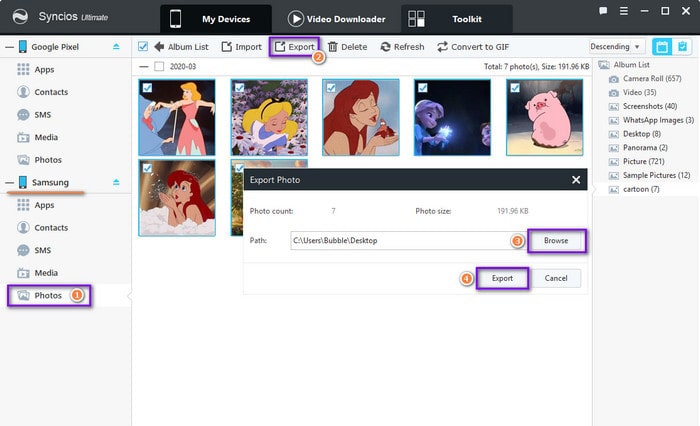This screenshot has width=700, height=426.
Task: Switch to clipboard list view icon
Action: (682, 46)
